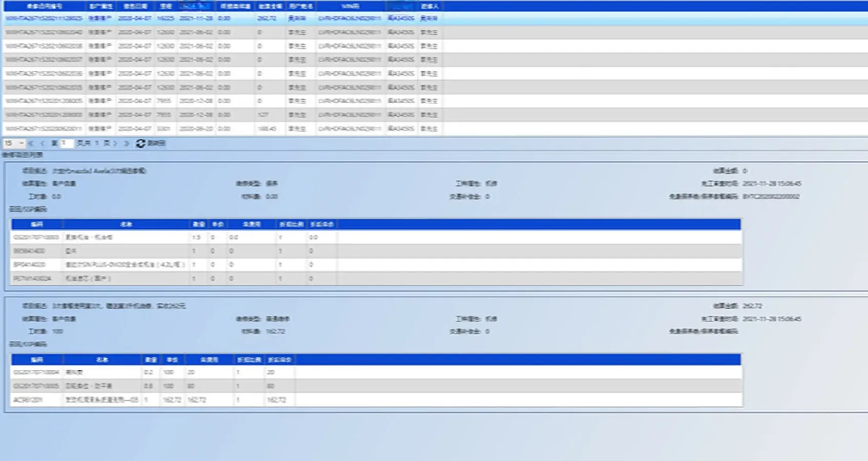Click the name column header in first parts table
This screenshot has width=868, height=461.
tap(126, 224)
